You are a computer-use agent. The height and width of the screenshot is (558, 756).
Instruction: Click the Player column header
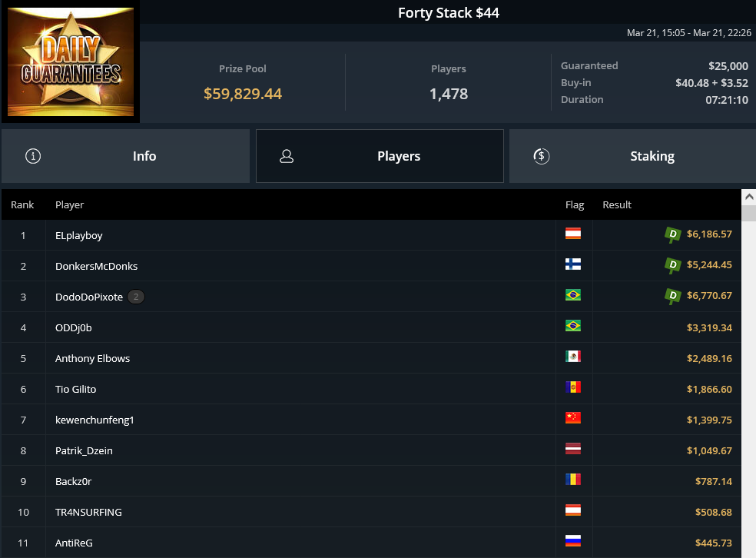coord(69,205)
